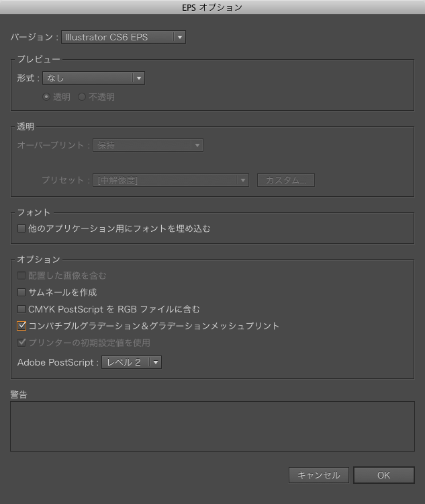Image resolution: width=425 pixels, height=504 pixels.
Task: Click the Adobe PostScript label
Action: [x=58, y=362]
